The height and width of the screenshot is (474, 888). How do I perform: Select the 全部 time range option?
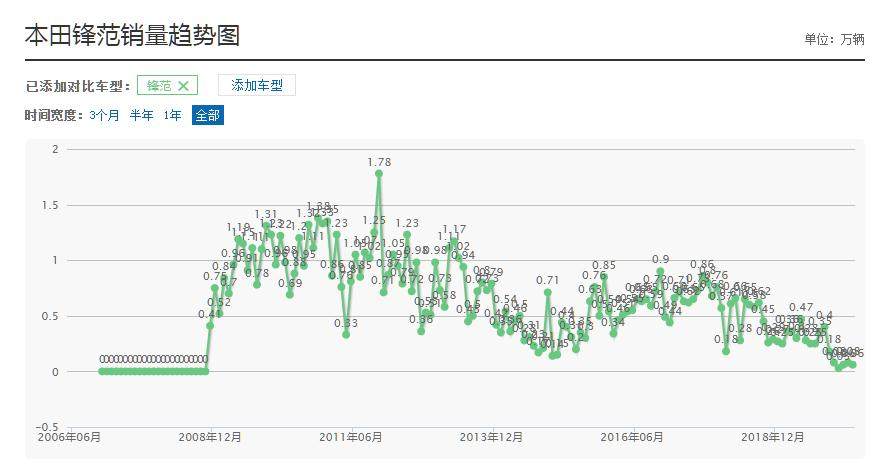[x=208, y=116]
